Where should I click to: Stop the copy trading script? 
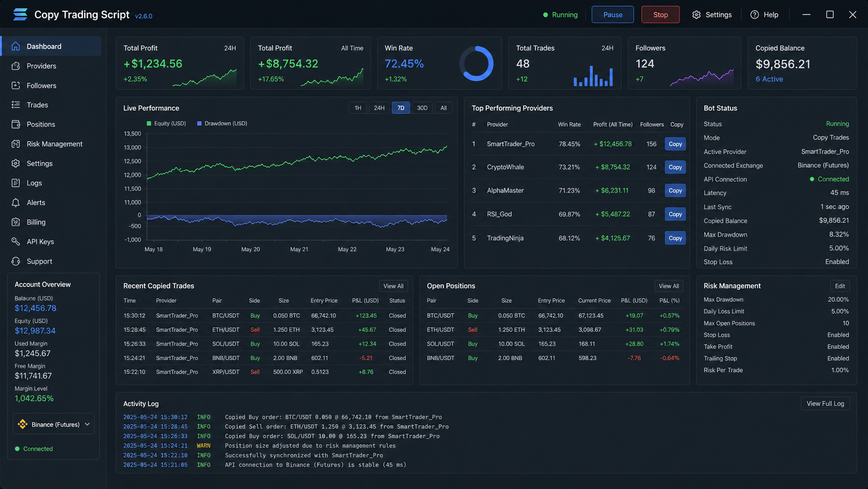click(x=660, y=15)
